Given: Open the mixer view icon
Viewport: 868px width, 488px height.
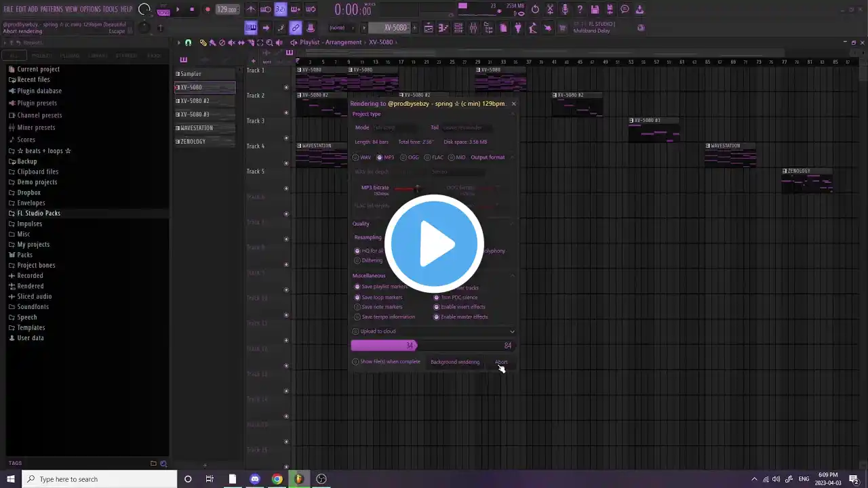Looking at the screenshot, I should (x=473, y=28).
